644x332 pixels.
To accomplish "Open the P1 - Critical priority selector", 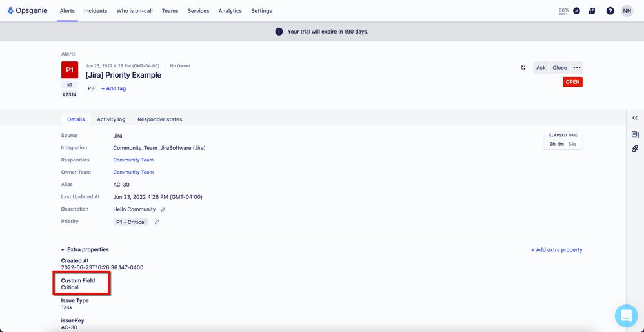I will [x=130, y=222].
